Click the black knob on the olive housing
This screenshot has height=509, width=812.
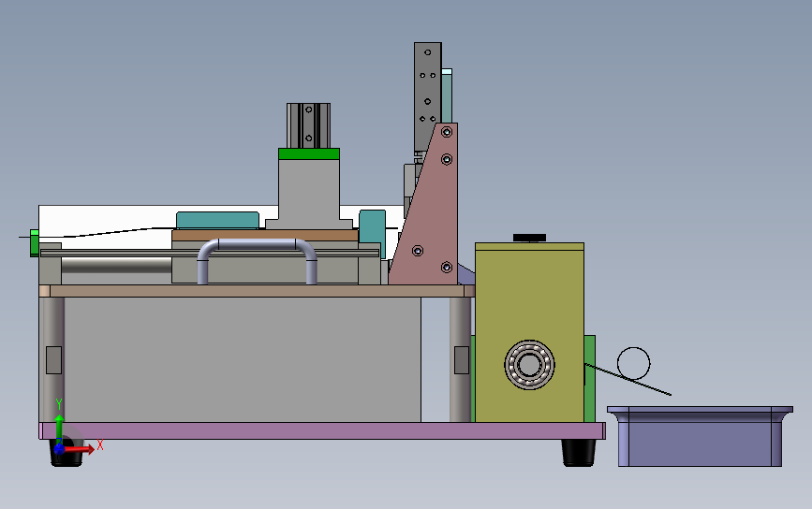click(529, 238)
